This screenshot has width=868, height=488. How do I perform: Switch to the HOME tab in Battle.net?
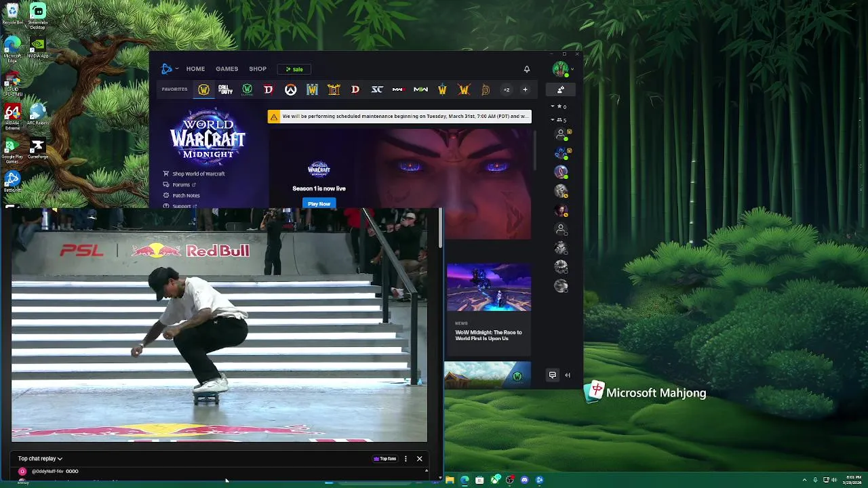click(x=195, y=68)
